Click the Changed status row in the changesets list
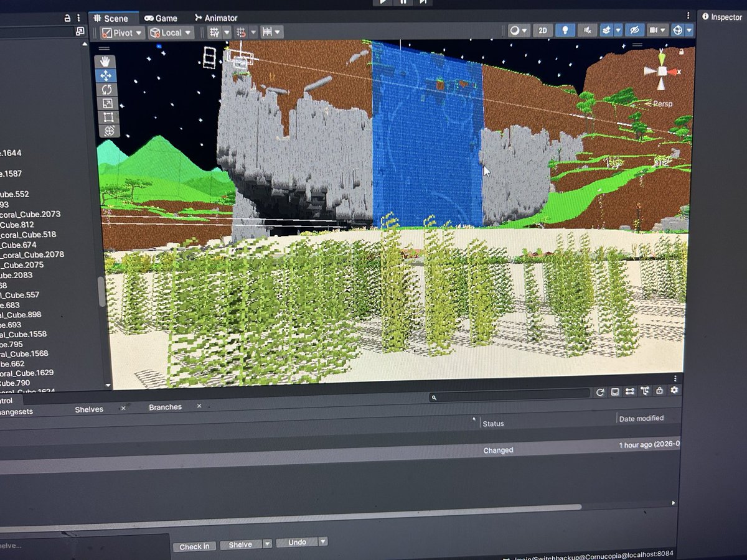747x560 pixels. click(x=498, y=449)
